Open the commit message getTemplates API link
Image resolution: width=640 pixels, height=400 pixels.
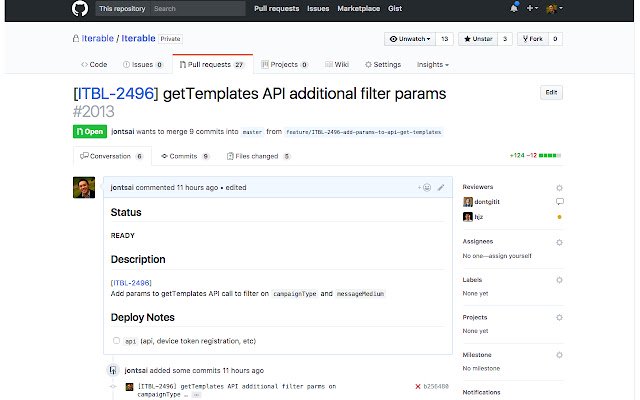click(237, 390)
